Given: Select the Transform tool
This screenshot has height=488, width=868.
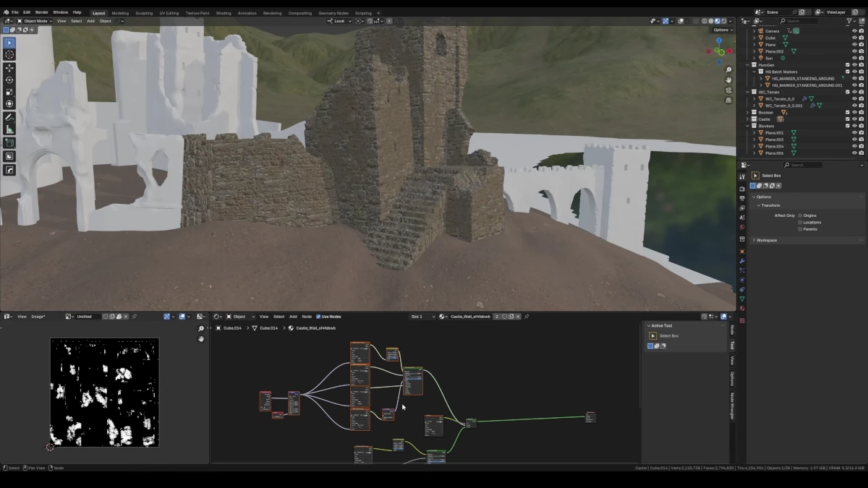Looking at the screenshot, I should (x=9, y=104).
